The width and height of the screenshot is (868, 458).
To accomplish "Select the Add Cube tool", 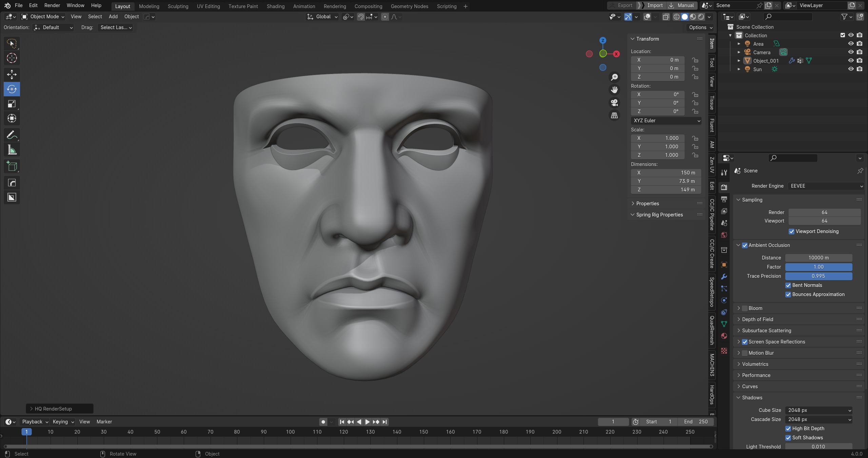I will point(12,166).
